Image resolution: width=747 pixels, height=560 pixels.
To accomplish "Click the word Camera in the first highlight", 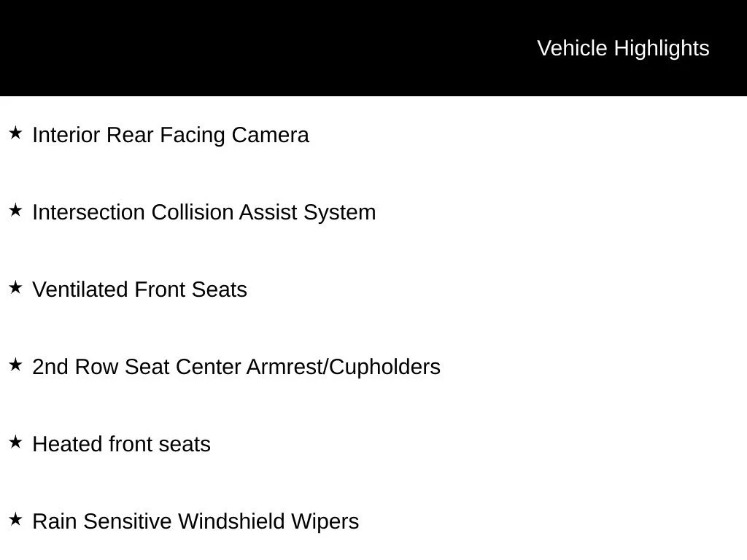I will click(270, 135).
